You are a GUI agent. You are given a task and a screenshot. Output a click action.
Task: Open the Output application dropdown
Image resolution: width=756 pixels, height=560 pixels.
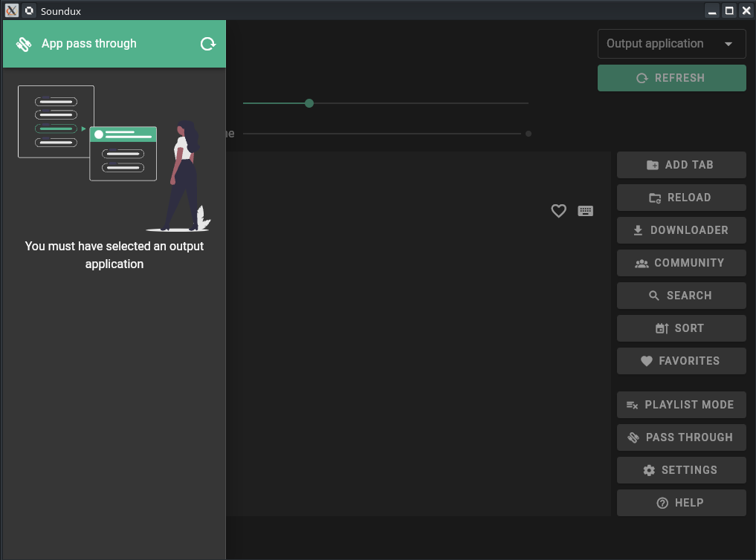(671, 44)
